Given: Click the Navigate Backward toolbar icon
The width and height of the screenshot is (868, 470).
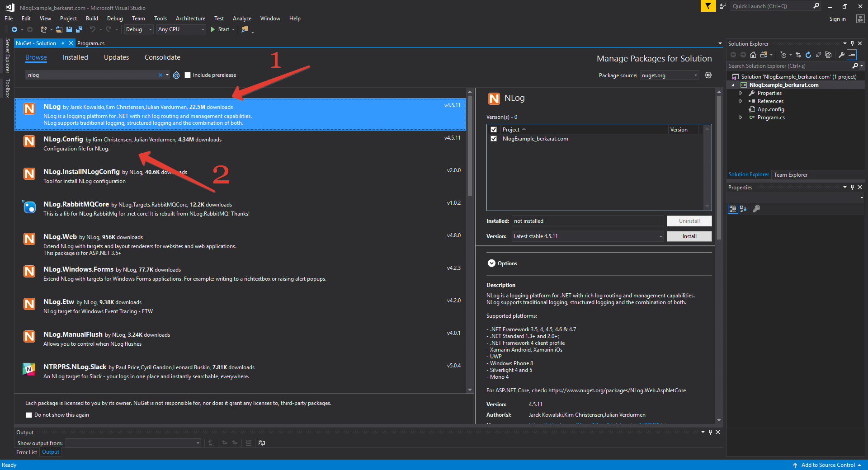Looking at the screenshot, I should click(x=14, y=29).
